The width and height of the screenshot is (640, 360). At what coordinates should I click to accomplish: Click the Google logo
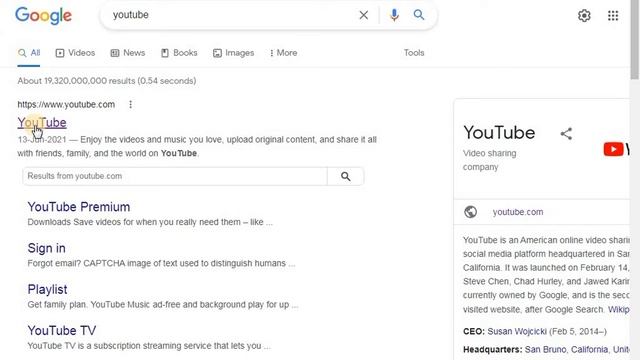pos(43,16)
